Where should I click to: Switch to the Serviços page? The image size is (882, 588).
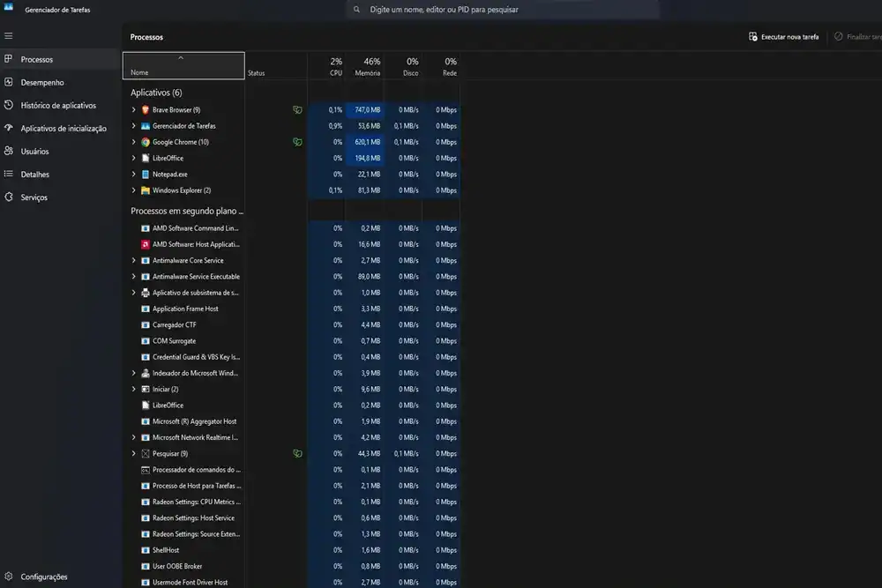(34, 197)
